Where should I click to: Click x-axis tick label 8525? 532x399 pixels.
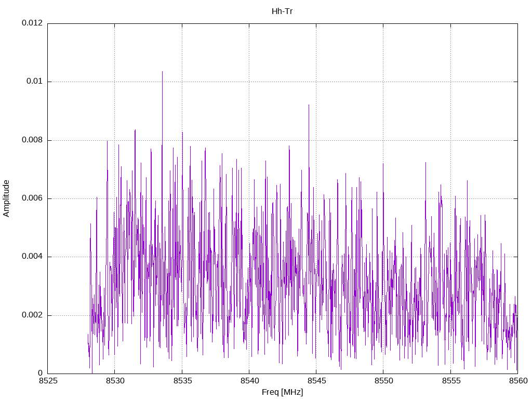pos(48,381)
